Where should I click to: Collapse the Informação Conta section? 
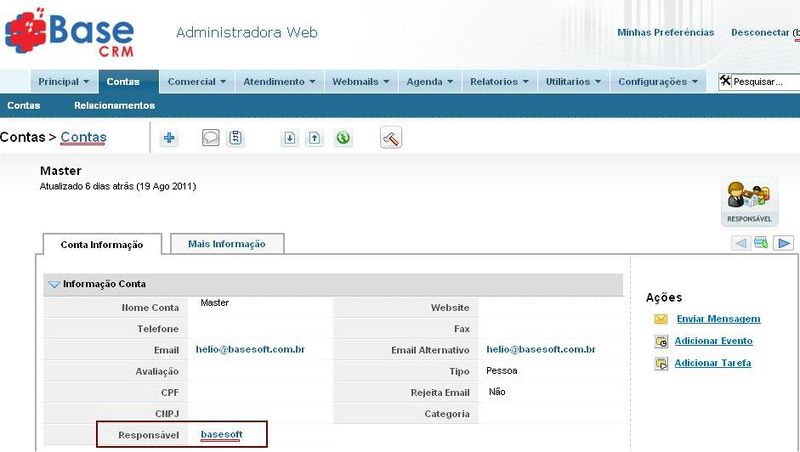53,284
